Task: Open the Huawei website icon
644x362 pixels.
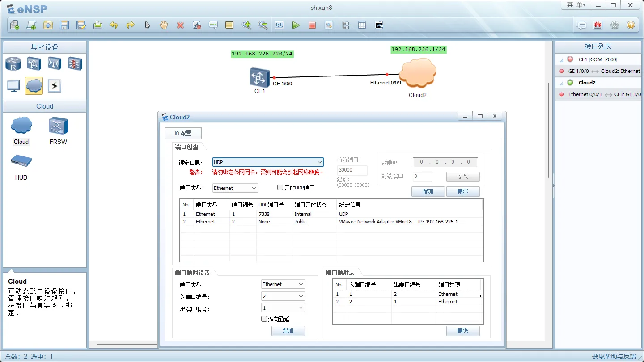Action: 598,25
